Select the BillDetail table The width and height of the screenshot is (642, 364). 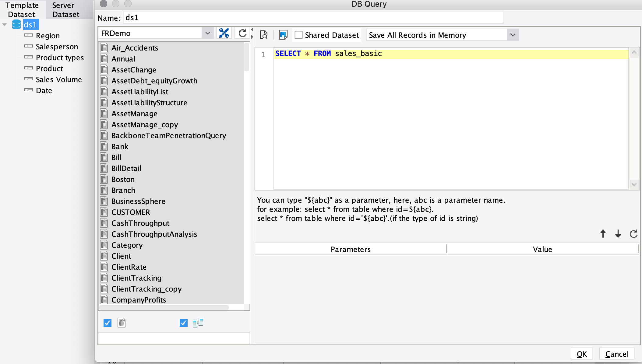coord(126,168)
